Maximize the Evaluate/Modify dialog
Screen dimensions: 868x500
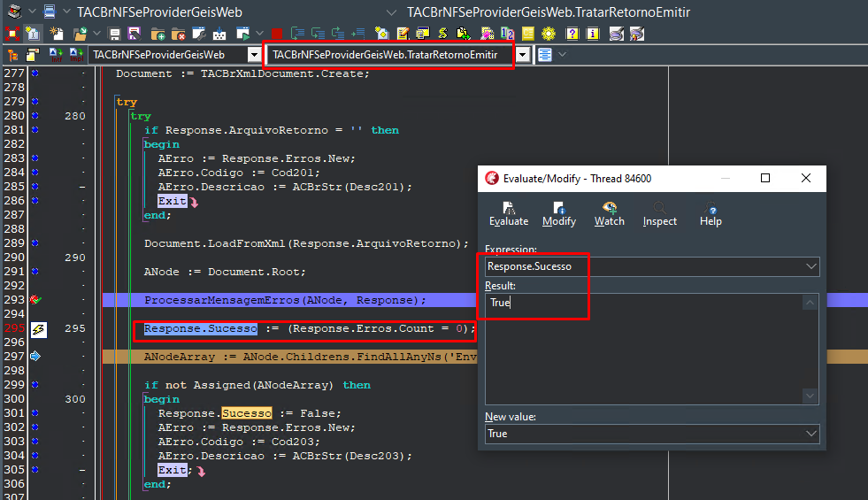point(765,178)
